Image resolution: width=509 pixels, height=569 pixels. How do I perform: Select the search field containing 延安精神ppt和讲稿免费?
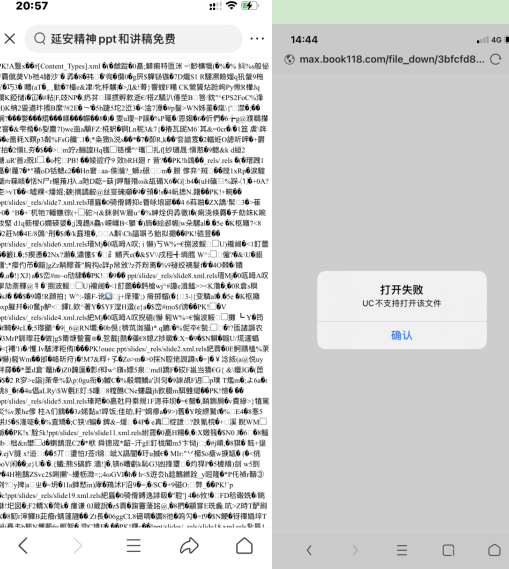(133, 38)
